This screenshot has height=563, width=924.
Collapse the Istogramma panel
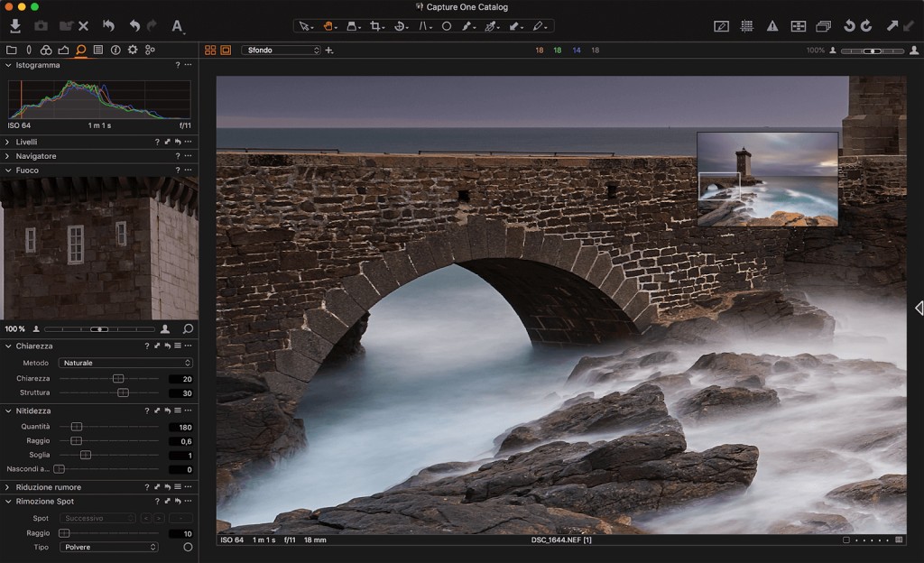8,65
